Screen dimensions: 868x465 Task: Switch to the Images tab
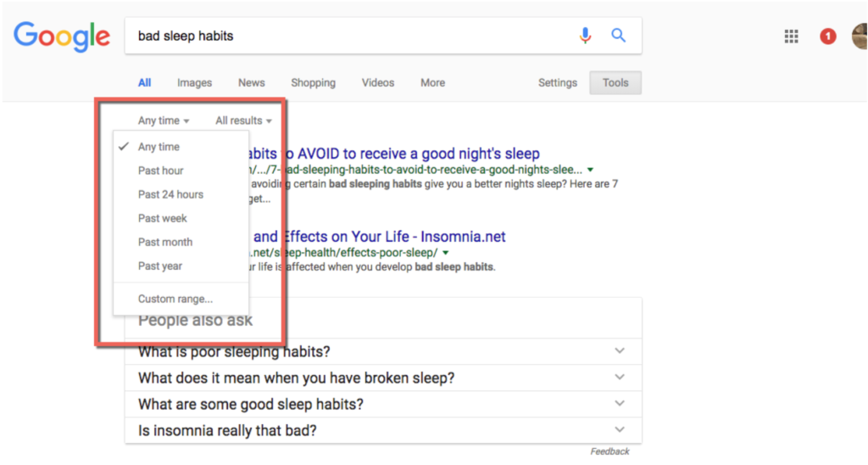click(x=194, y=82)
